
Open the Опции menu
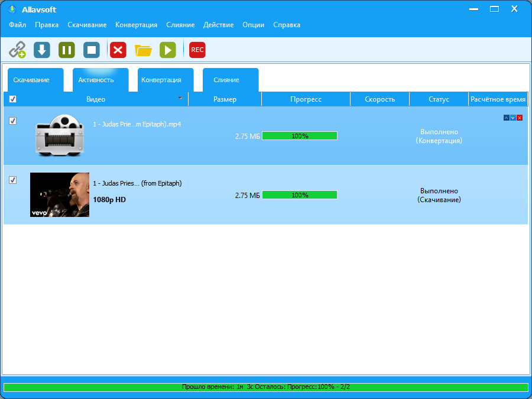point(253,25)
